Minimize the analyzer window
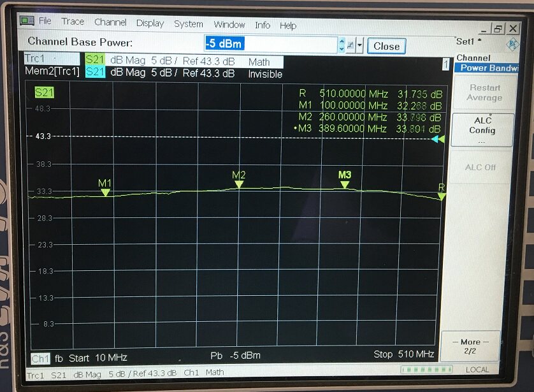This screenshot has height=392, width=534. pyautogui.click(x=484, y=29)
